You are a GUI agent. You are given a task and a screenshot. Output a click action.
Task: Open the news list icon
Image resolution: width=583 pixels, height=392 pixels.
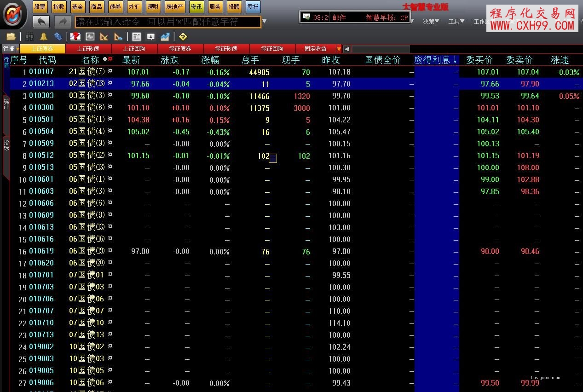tap(136, 37)
